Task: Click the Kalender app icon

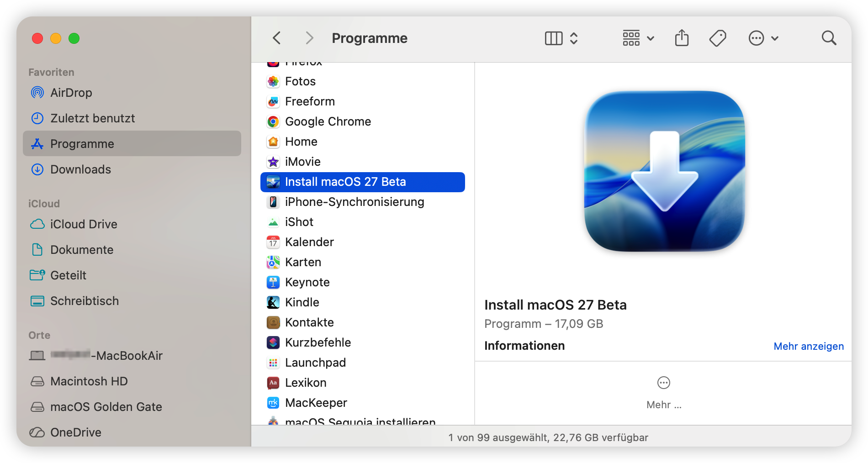Action: coord(273,242)
